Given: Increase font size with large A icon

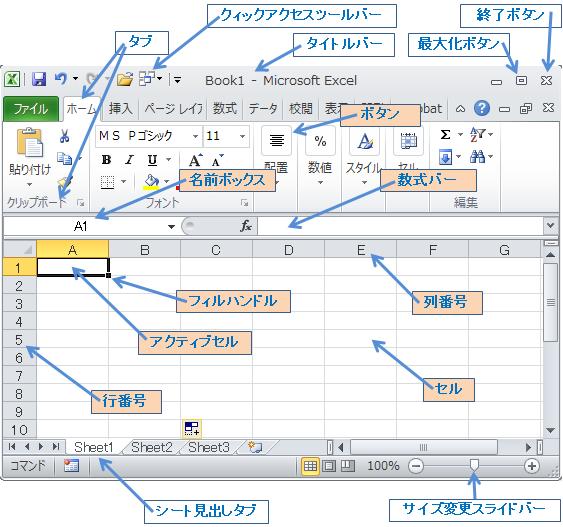Looking at the screenshot, I should [195, 160].
